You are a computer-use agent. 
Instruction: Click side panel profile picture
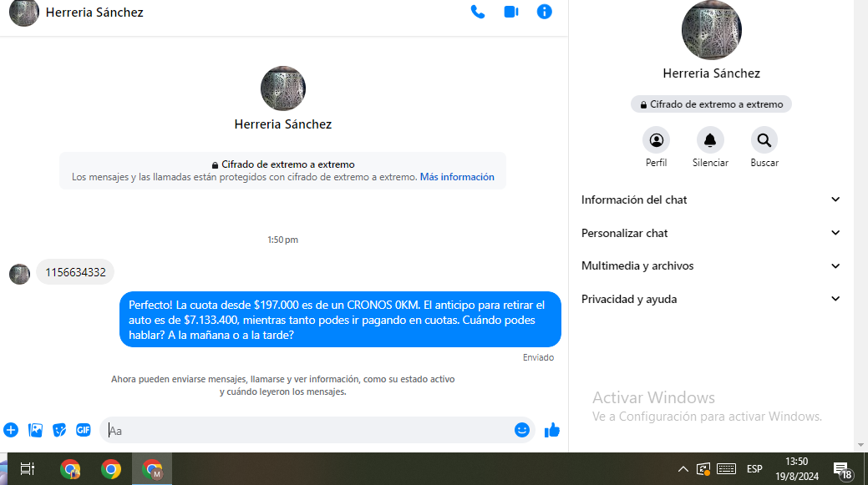[711, 29]
